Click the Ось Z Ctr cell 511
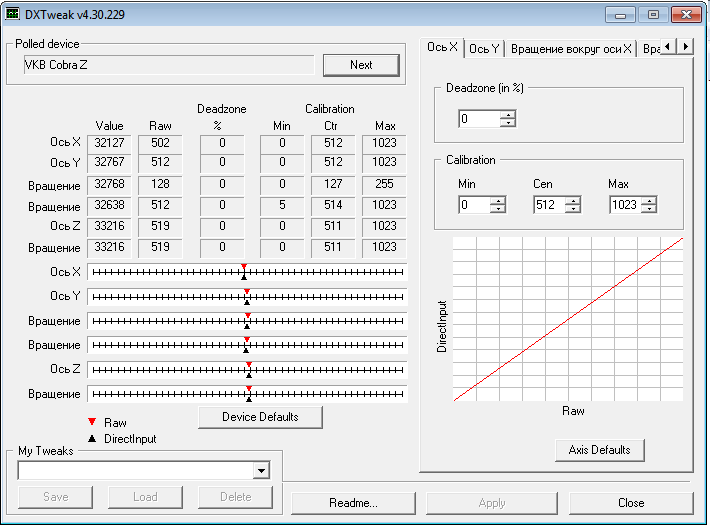Screen dimensions: 710x526 pos(333,226)
